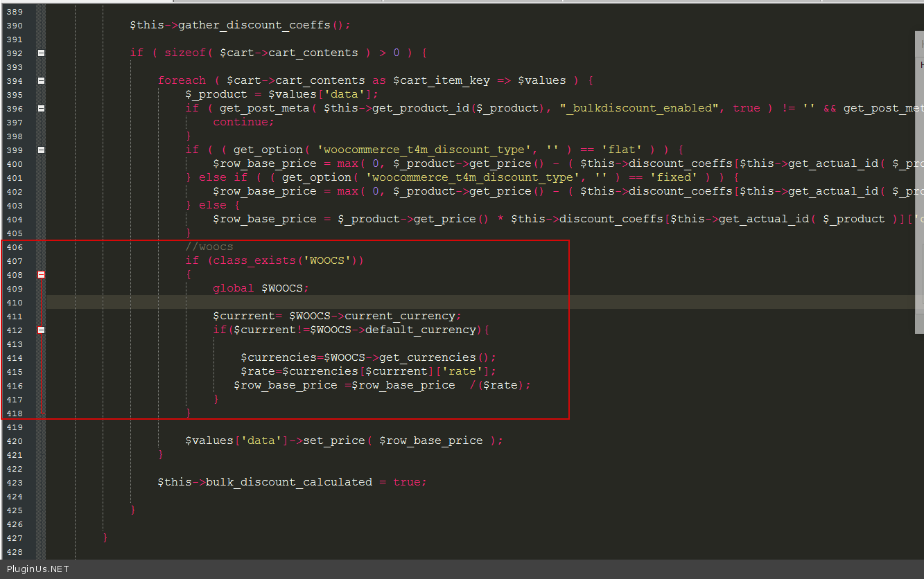Click the $rate=$currencies[$currrent]['rate'] line
The width and height of the screenshot is (924, 579).
tap(369, 371)
